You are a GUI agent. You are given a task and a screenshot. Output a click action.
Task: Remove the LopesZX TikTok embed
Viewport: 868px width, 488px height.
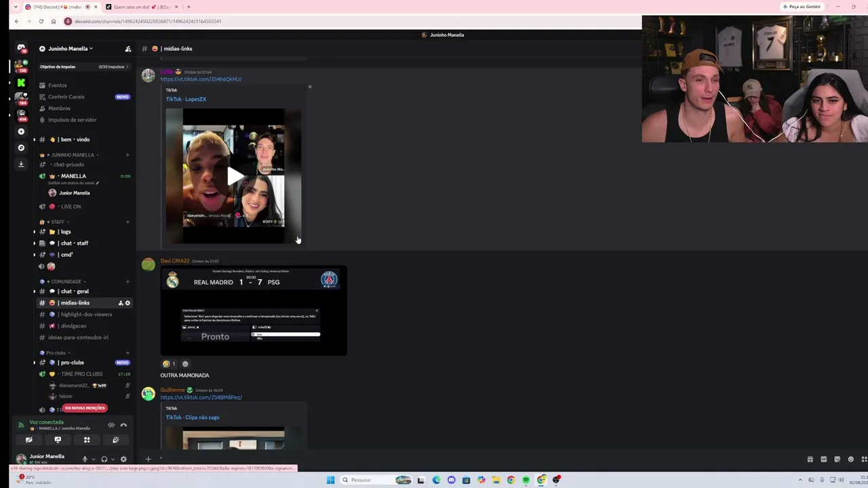pos(310,87)
